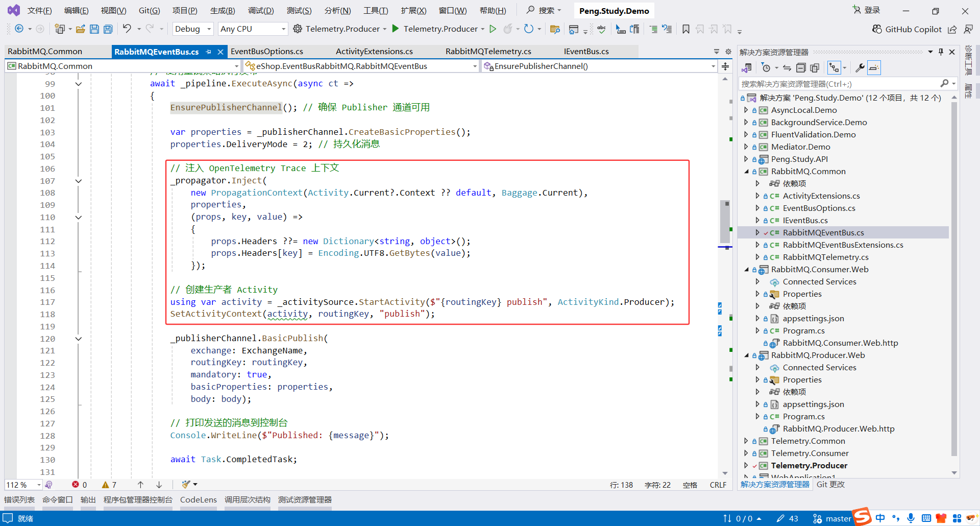Switch to the EventBusOptions.cs tab
The image size is (980, 526).
[267, 52]
